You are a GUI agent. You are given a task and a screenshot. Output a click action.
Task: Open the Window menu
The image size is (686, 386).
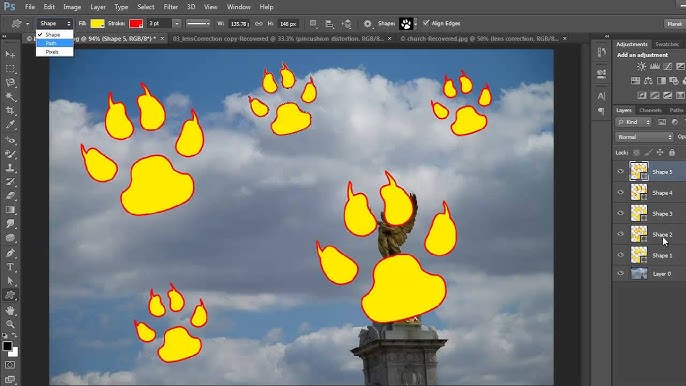239,7
